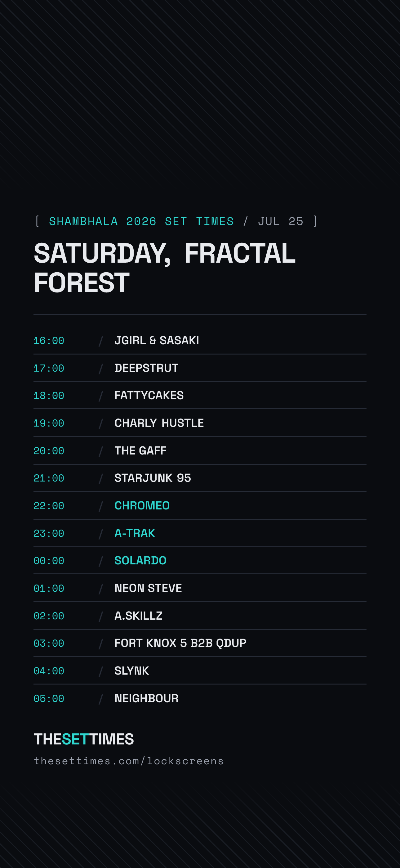Open FORT KNOX 5 B2B QDUP row

(x=200, y=643)
